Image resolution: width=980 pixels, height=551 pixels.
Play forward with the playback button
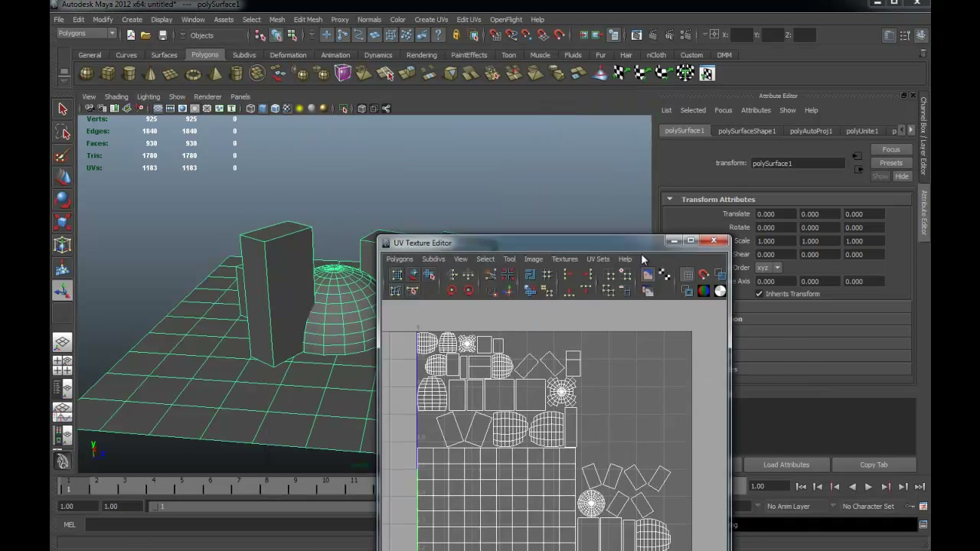(x=868, y=487)
